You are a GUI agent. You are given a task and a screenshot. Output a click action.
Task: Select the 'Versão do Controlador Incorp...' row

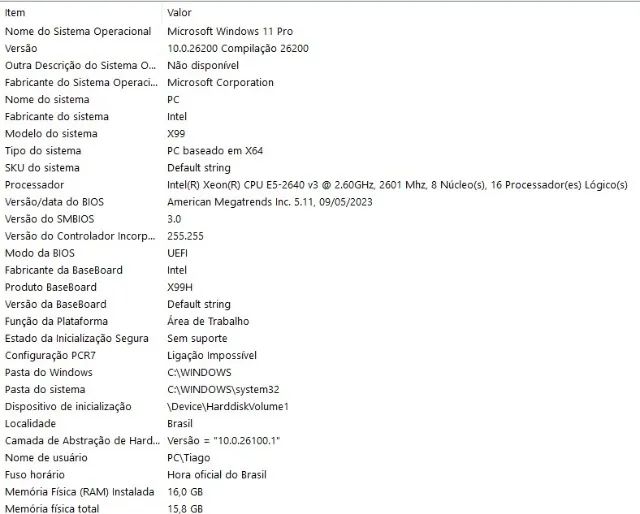[80, 236]
